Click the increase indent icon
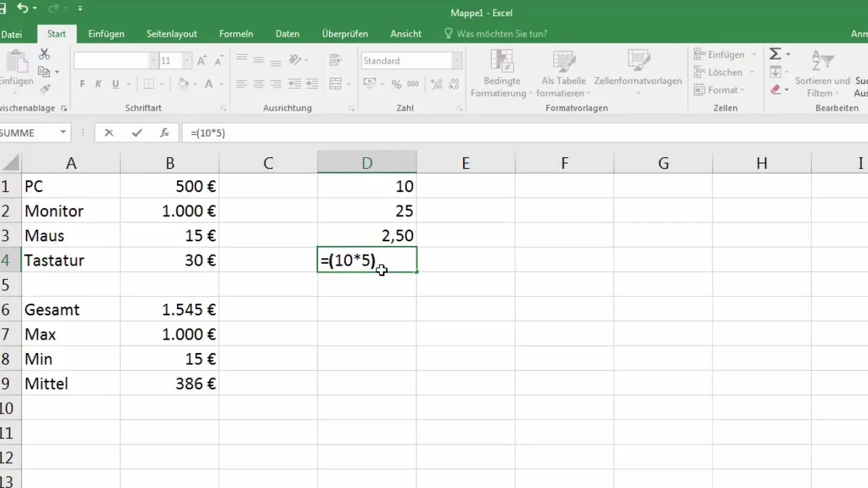Viewport: 868px width, 488px height. [x=311, y=84]
